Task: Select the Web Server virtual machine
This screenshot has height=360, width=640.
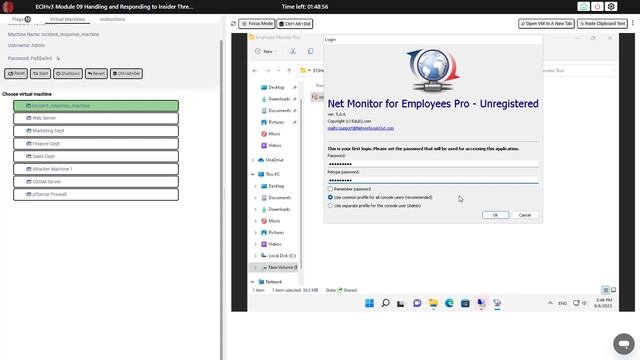Action: click(x=96, y=118)
